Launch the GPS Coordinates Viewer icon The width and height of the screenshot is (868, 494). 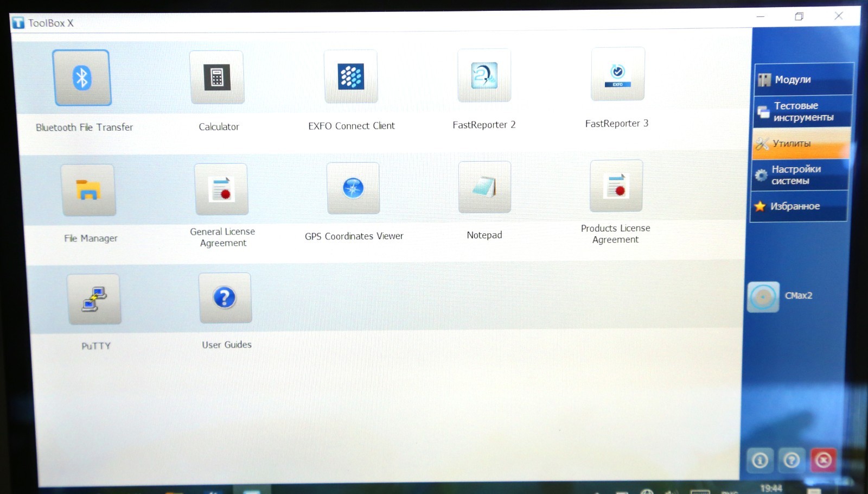(x=353, y=188)
